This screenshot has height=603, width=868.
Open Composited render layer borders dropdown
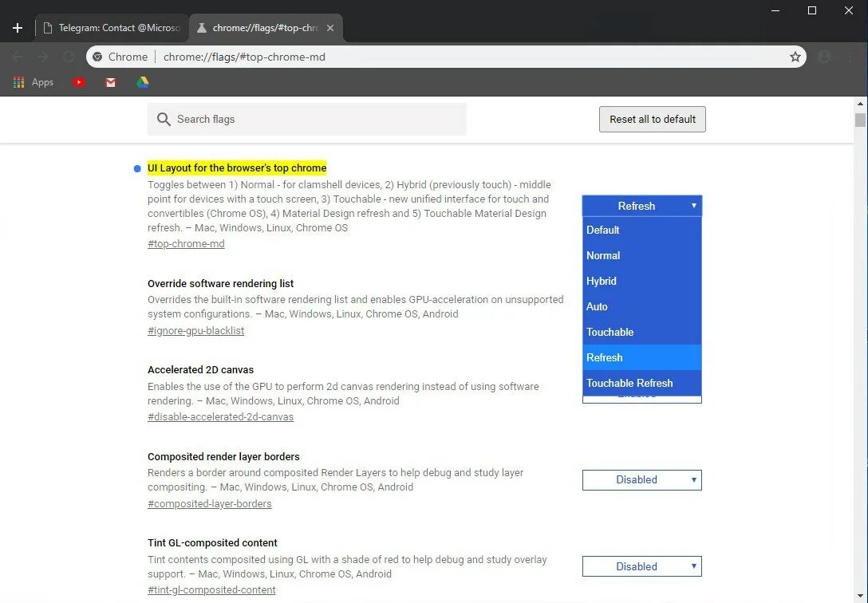pos(642,479)
